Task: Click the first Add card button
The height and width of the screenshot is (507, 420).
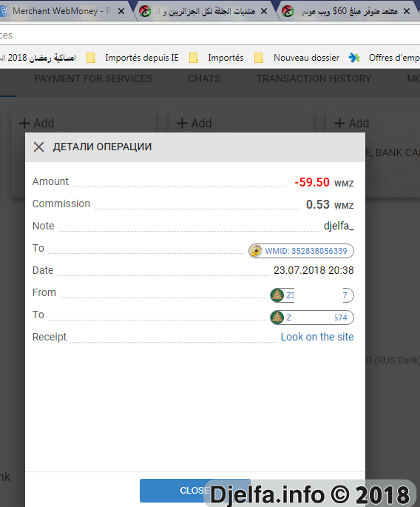Action: tap(36, 123)
